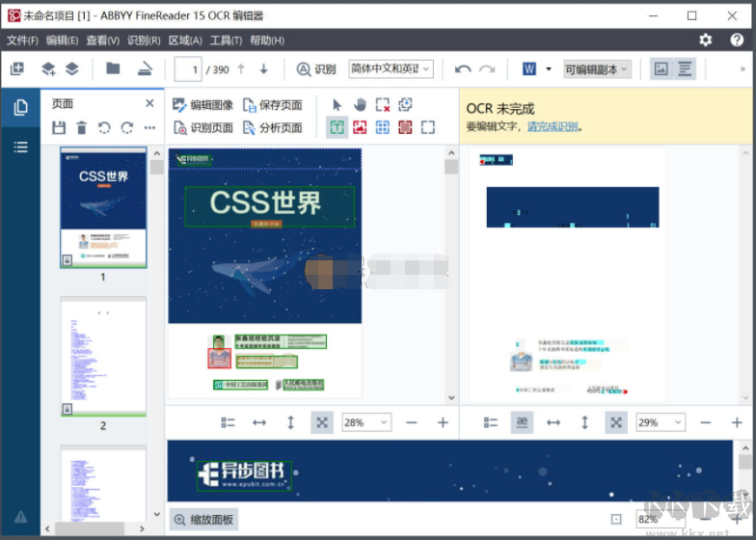Image resolution: width=756 pixels, height=540 pixels.
Task: Open the 帮助(H) menu
Action: 267,40
